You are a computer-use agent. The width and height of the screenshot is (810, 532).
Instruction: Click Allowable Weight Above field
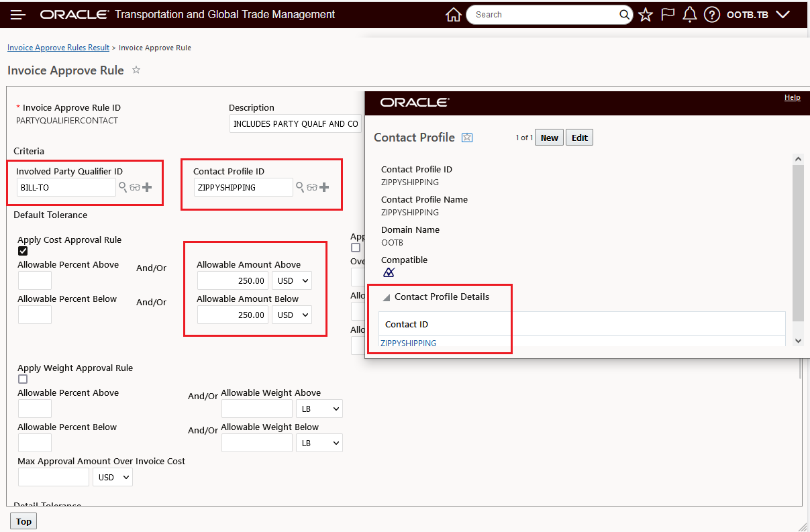point(257,409)
